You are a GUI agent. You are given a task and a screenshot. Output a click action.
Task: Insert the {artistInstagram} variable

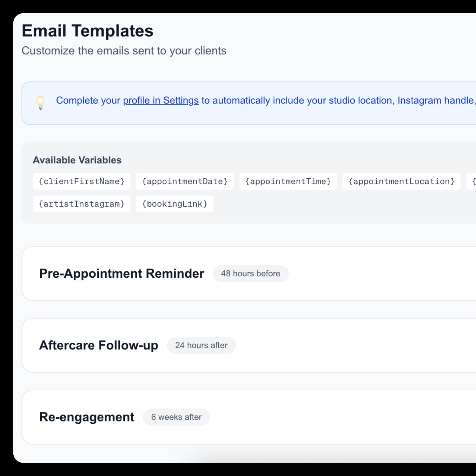click(x=81, y=204)
